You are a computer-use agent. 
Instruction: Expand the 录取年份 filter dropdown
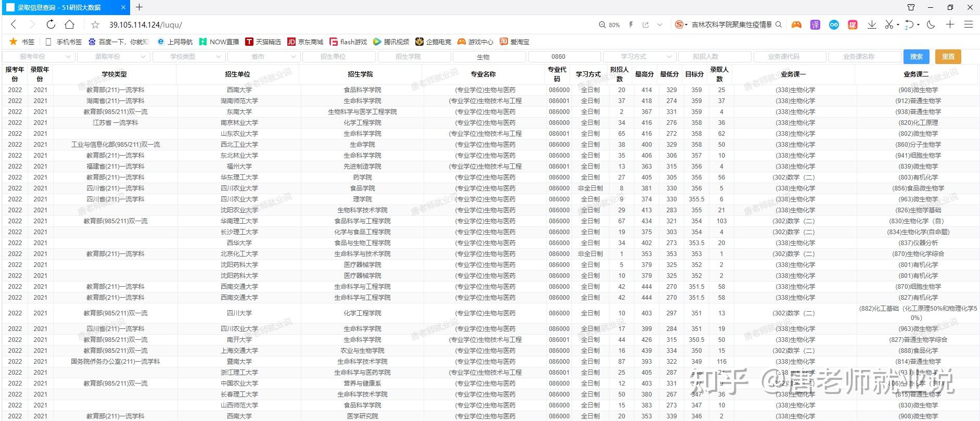[114, 57]
